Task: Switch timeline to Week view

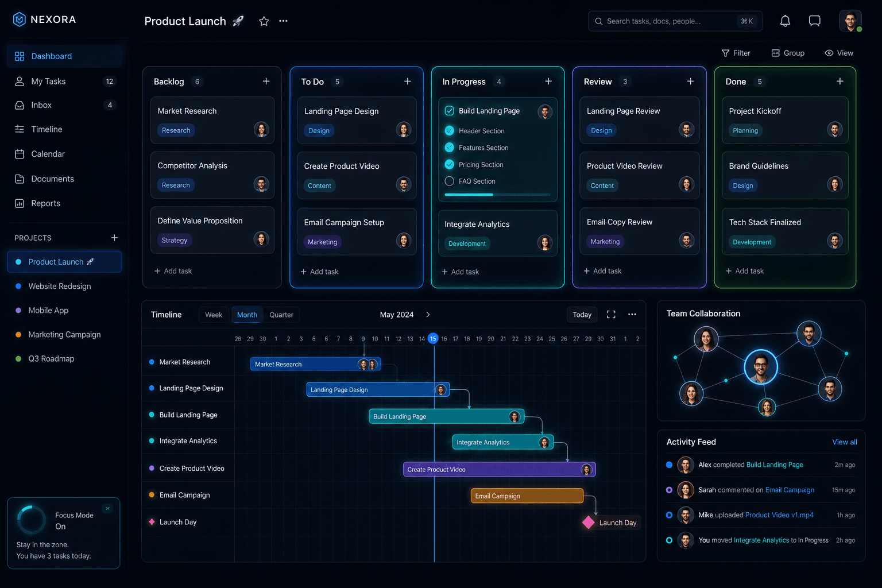Action: click(x=214, y=315)
